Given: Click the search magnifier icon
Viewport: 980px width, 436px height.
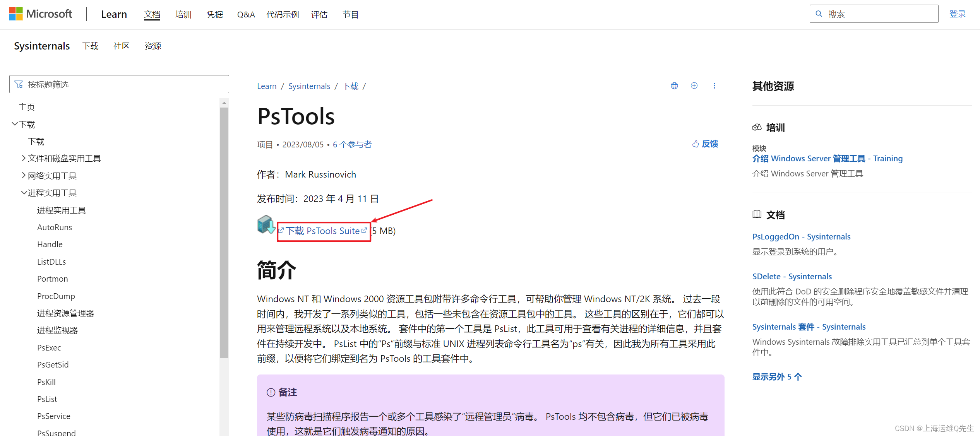Looking at the screenshot, I should click(819, 14).
